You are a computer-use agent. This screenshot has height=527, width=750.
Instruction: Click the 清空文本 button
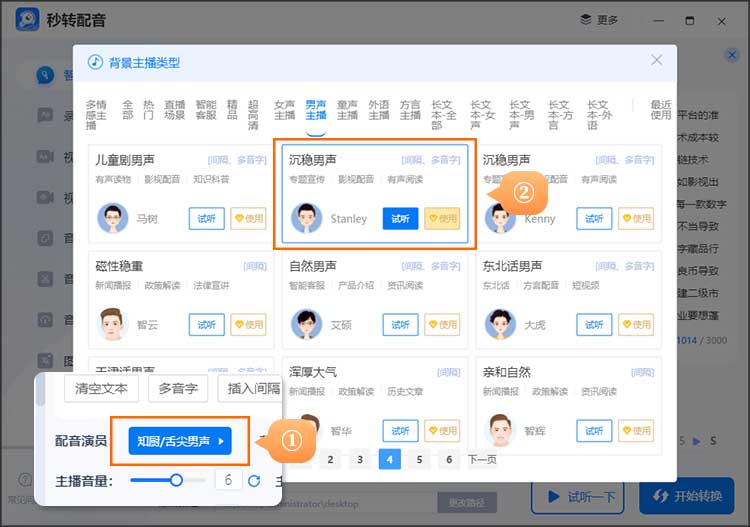click(x=101, y=388)
